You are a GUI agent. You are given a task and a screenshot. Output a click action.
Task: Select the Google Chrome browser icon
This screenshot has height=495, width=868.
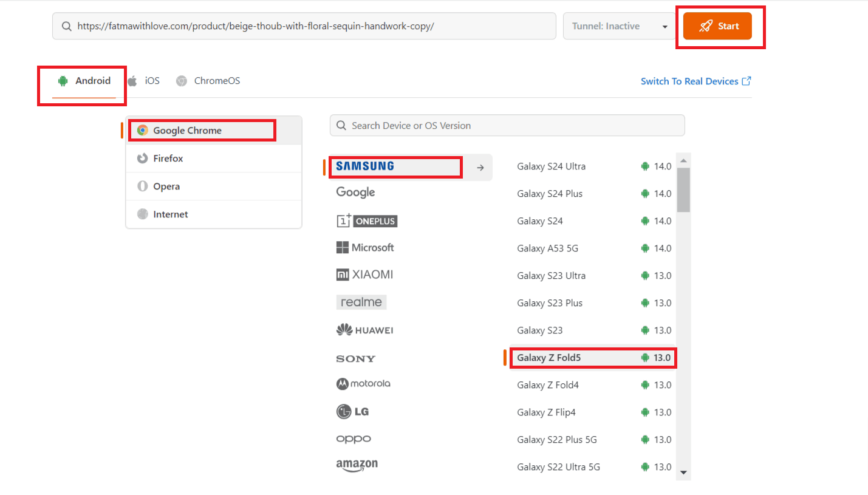pos(143,129)
